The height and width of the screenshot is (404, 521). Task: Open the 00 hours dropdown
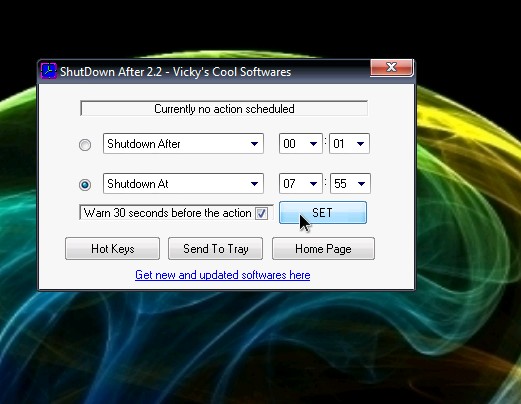(x=301, y=144)
